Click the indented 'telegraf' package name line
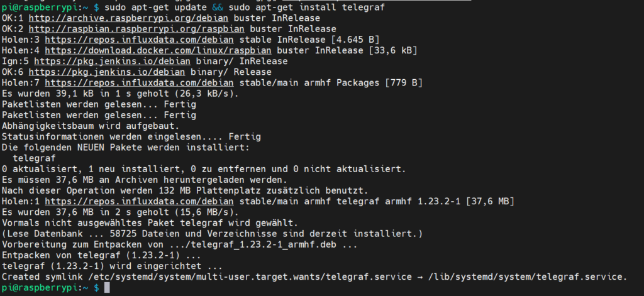The width and height of the screenshot is (644, 296). [x=35, y=158]
